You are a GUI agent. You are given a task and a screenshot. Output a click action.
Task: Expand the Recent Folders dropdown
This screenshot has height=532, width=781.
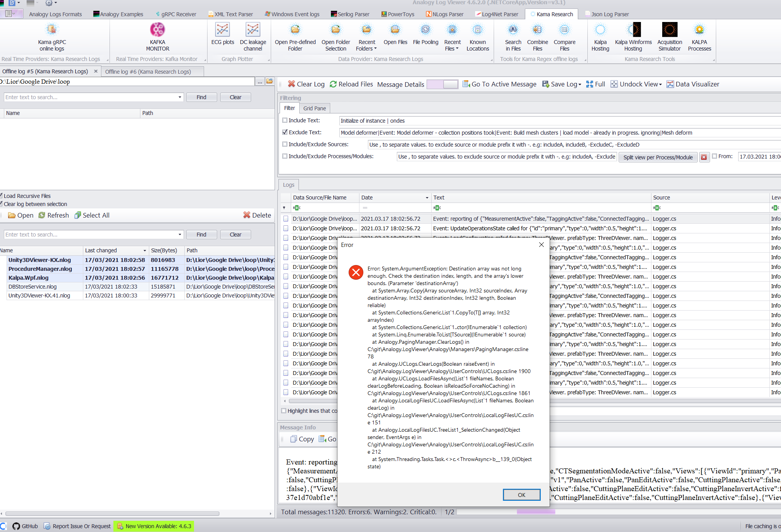tap(375, 49)
